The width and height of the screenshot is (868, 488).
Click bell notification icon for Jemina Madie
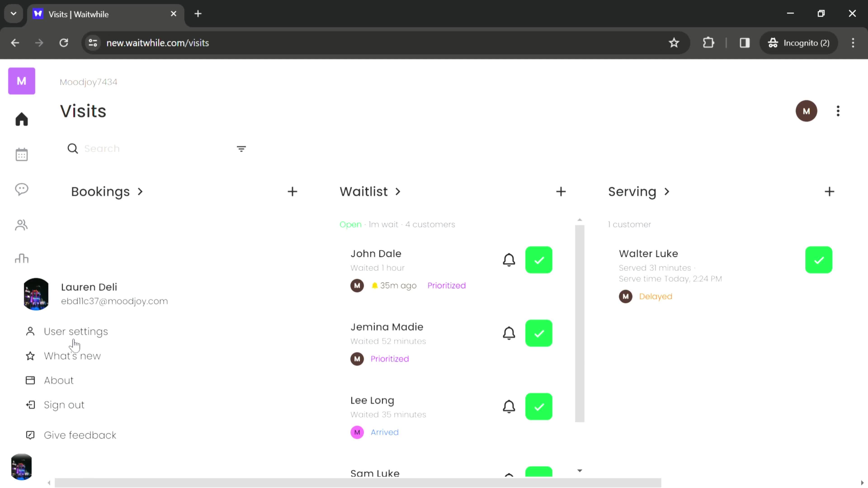(x=510, y=333)
